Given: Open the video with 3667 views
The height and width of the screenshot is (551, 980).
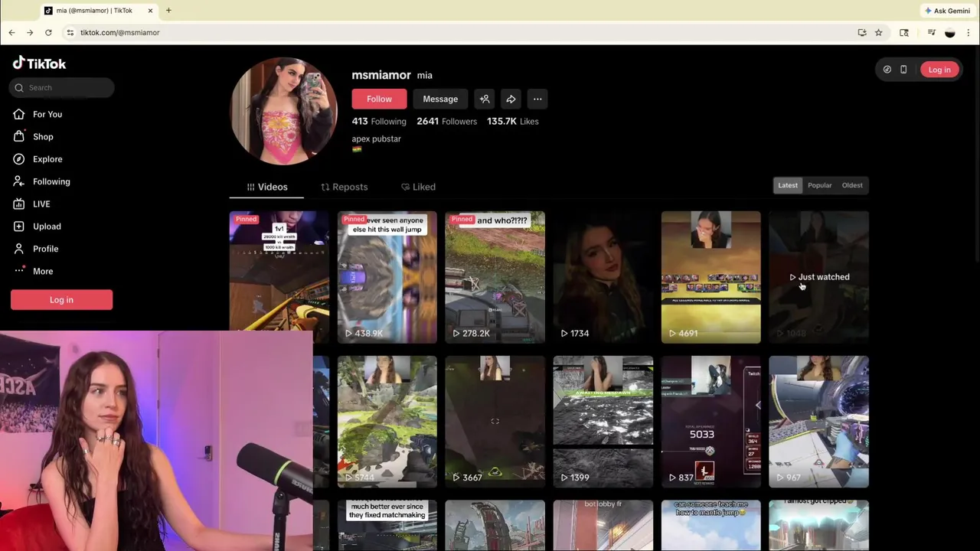Looking at the screenshot, I should pos(495,422).
